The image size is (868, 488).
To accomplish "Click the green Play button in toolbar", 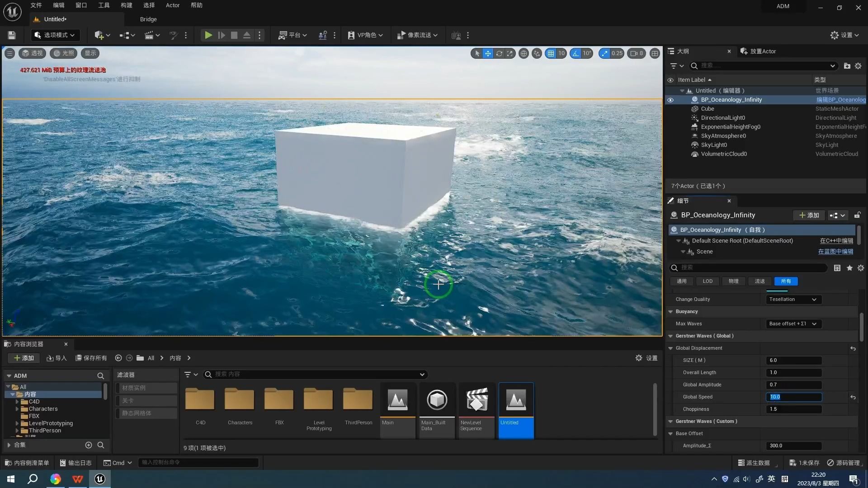I will pos(208,35).
